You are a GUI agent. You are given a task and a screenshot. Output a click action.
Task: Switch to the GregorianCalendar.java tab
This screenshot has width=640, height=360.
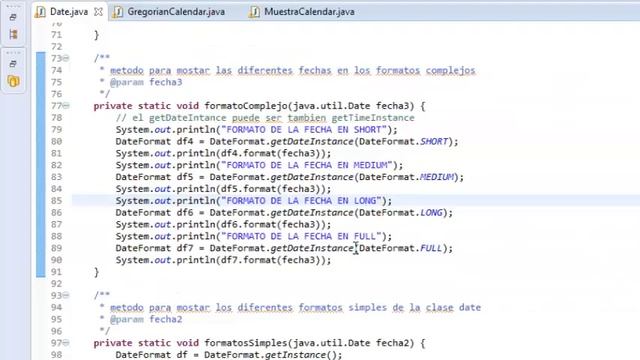[x=176, y=12]
